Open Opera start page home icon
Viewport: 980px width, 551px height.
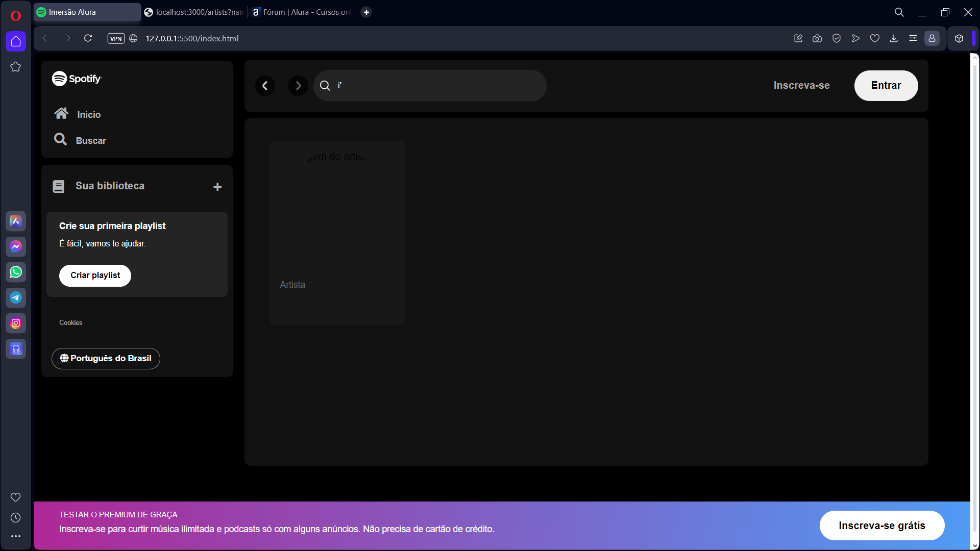tap(16, 41)
